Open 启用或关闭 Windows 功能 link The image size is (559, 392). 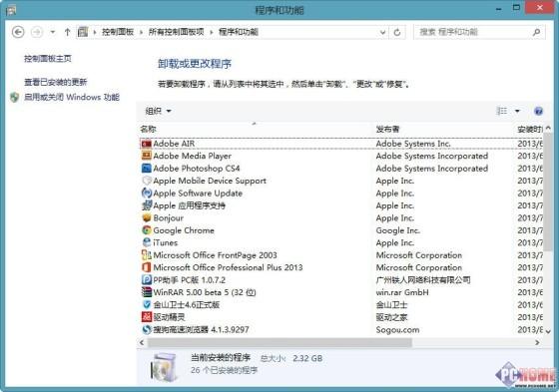pyautogui.click(x=71, y=97)
